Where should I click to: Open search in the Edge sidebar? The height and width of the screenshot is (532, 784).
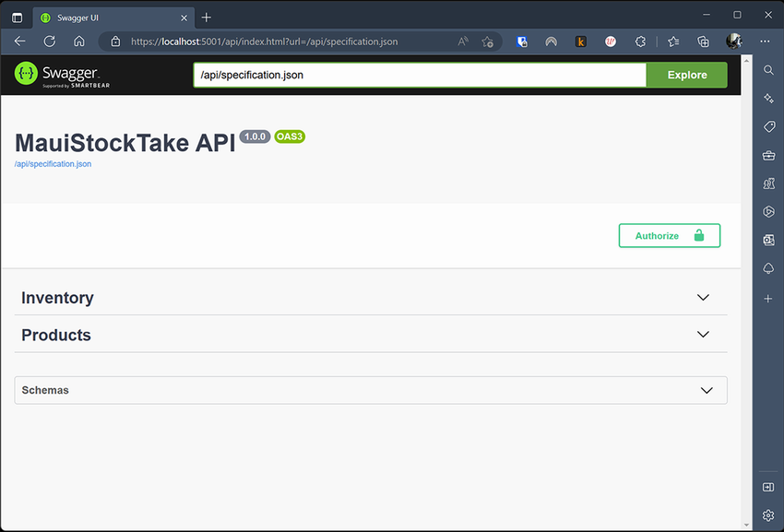pos(768,70)
